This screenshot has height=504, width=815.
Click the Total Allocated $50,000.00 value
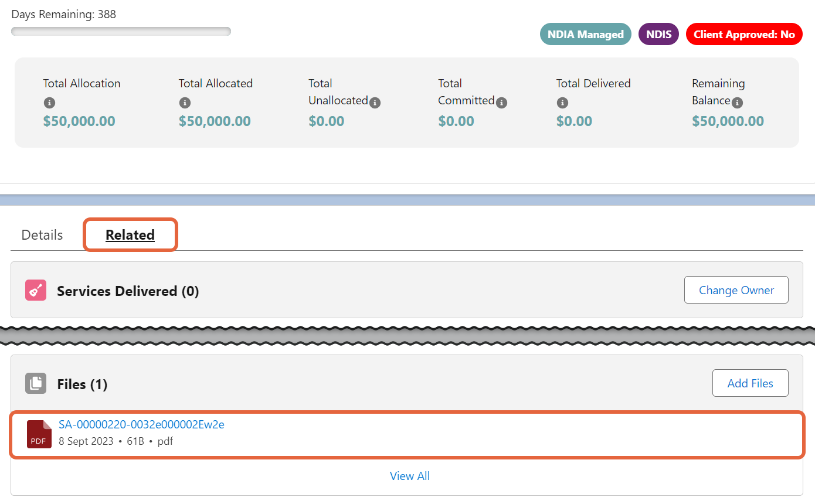(215, 121)
